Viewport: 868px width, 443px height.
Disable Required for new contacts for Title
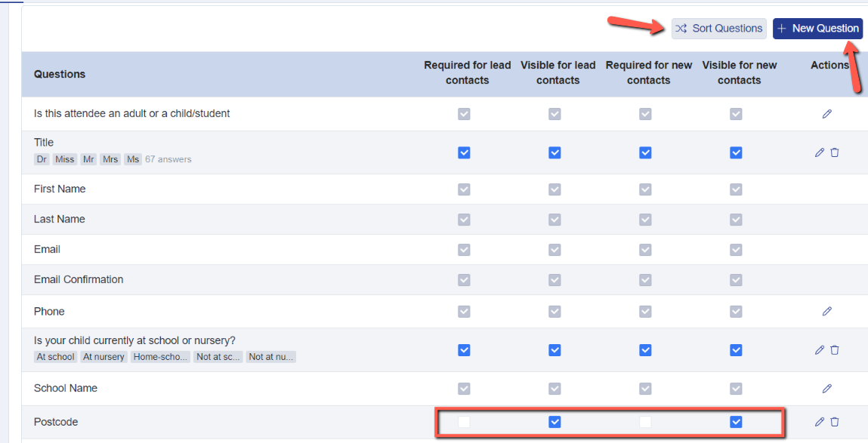coord(645,152)
